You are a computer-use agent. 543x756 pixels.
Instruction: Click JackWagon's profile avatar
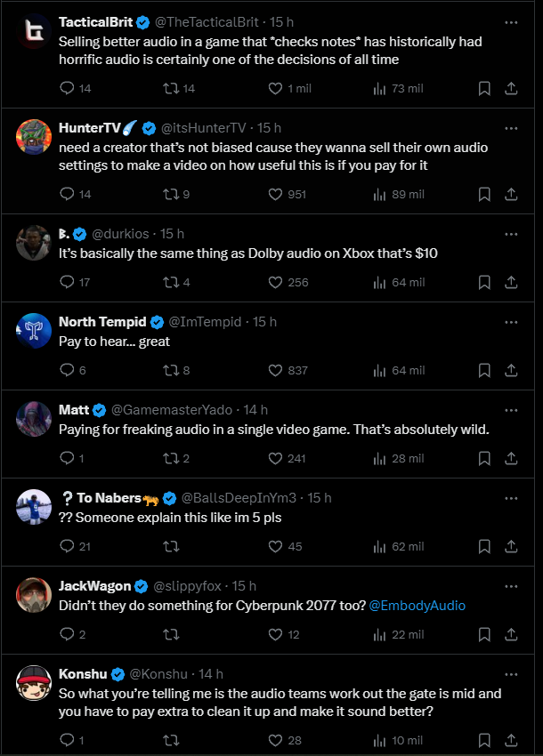tap(34, 594)
